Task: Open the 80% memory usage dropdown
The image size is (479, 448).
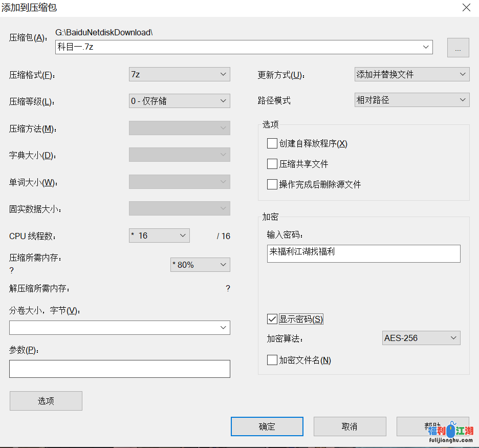Action: pyautogui.click(x=200, y=265)
